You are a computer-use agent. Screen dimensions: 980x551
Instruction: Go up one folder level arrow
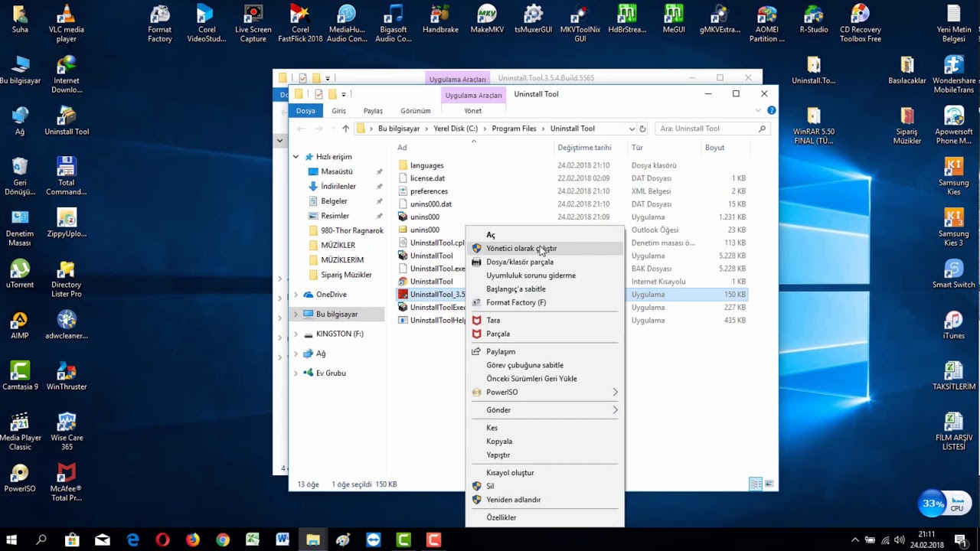(345, 129)
